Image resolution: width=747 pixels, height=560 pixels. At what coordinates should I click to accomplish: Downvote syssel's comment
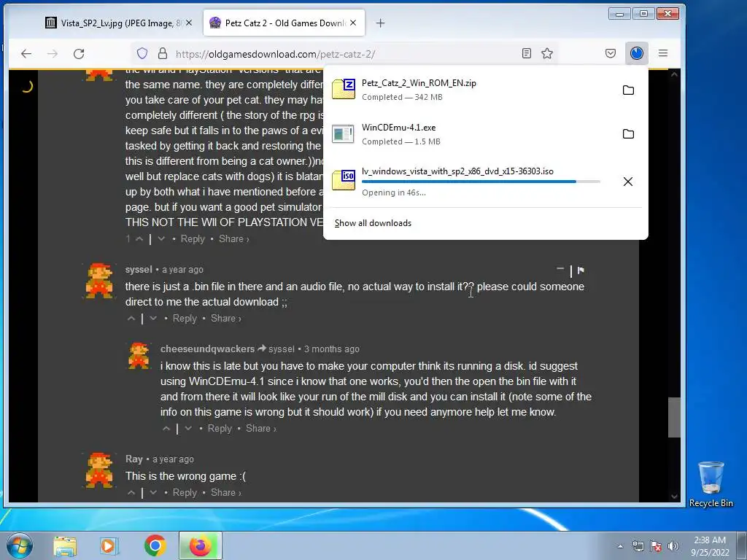(153, 319)
